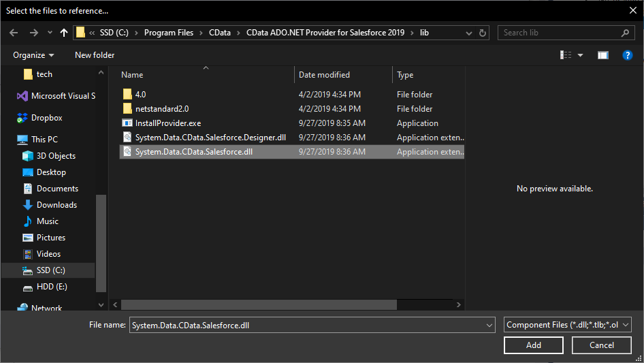Viewport: 644px width, 363px height.
Task: Click the Program Files breadcrumb segment
Action: click(x=168, y=33)
